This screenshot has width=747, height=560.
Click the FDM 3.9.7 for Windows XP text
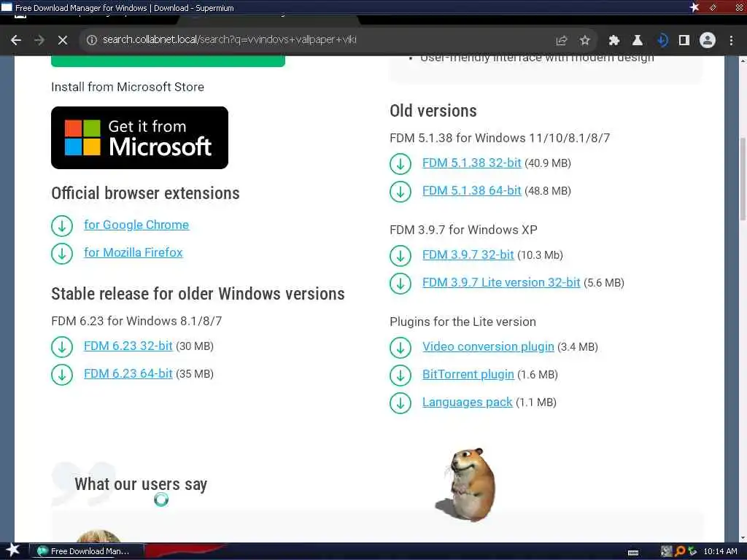(x=463, y=230)
